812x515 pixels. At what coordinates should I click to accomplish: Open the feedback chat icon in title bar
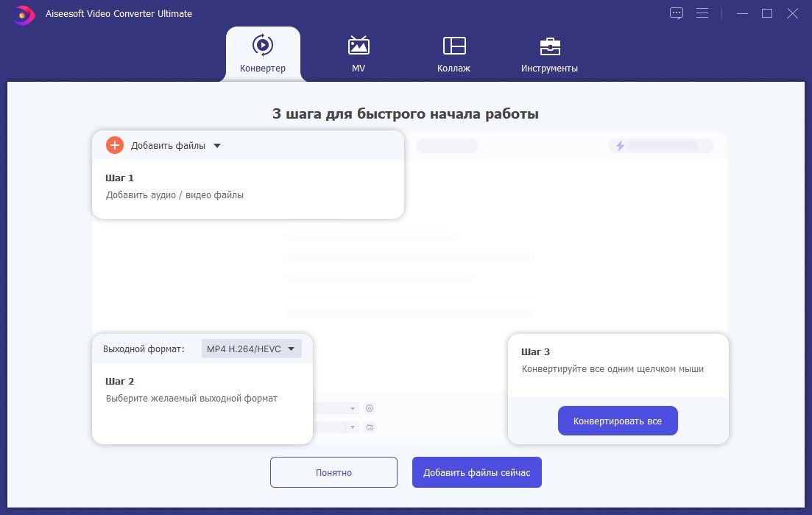[677, 13]
